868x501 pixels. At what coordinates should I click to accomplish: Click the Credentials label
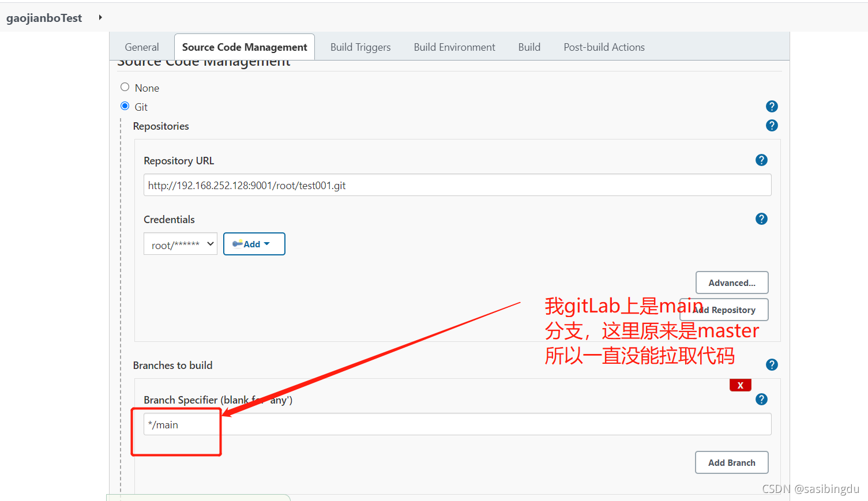coord(169,220)
